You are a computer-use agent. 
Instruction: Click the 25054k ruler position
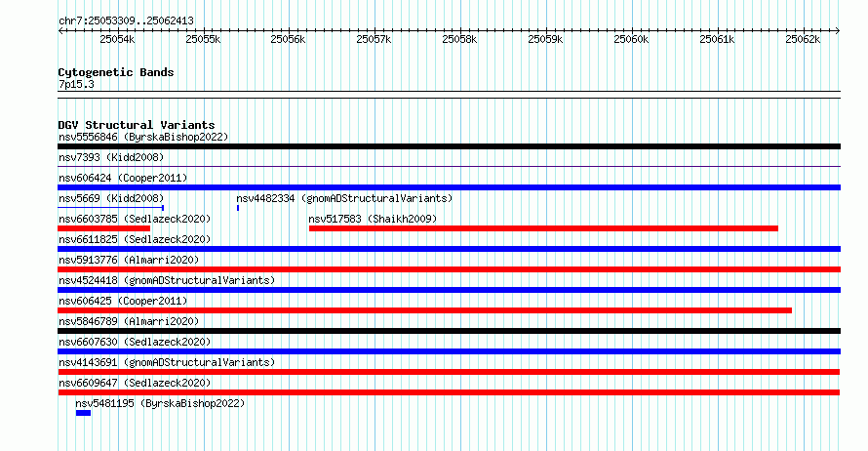117,39
